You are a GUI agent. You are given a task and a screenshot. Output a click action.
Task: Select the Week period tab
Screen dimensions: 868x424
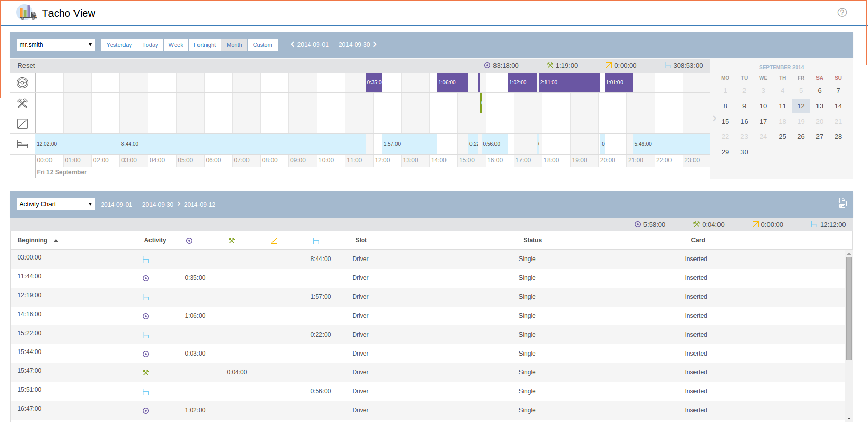(176, 45)
